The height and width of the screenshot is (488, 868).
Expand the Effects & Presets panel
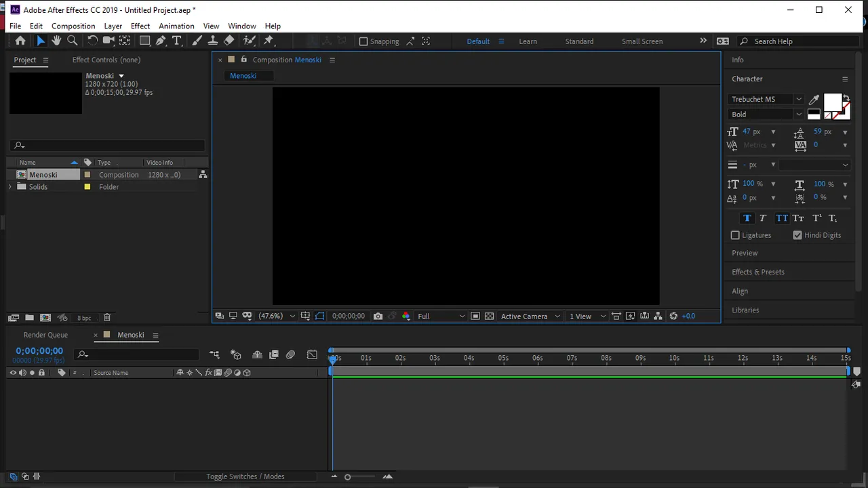coord(758,272)
